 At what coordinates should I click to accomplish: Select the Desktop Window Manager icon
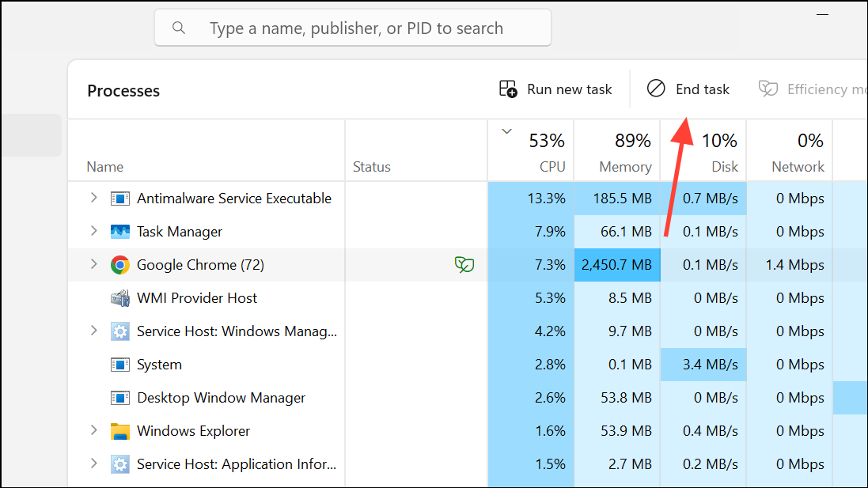(120, 397)
